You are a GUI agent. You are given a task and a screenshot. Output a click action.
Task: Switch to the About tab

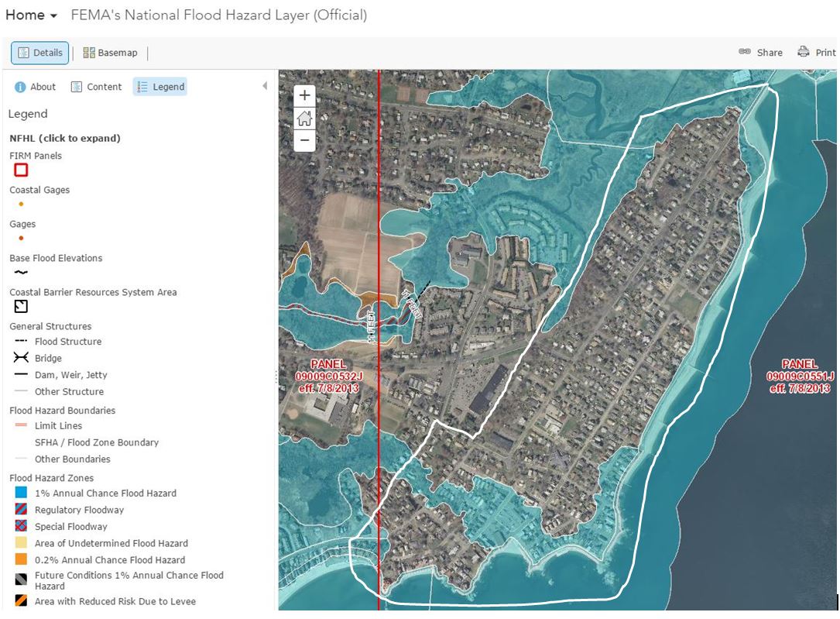pos(36,87)
